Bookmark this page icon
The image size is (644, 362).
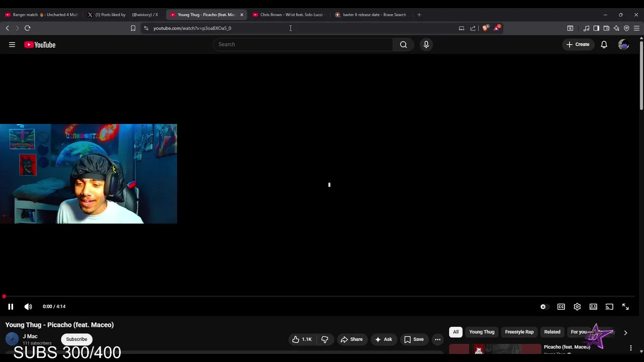click(133, 28)
